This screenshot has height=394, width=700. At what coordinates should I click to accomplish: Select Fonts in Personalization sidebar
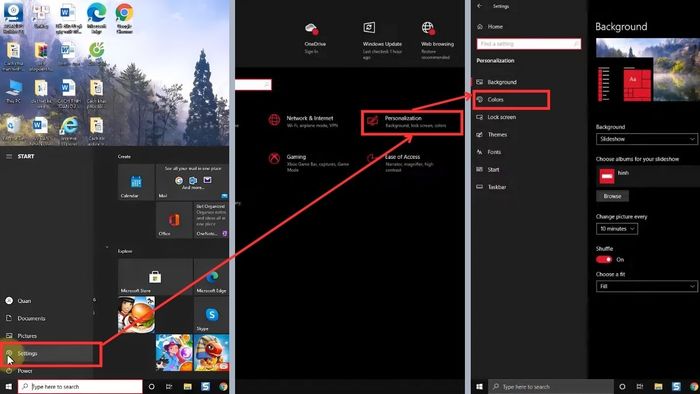(x=488, y=152)
